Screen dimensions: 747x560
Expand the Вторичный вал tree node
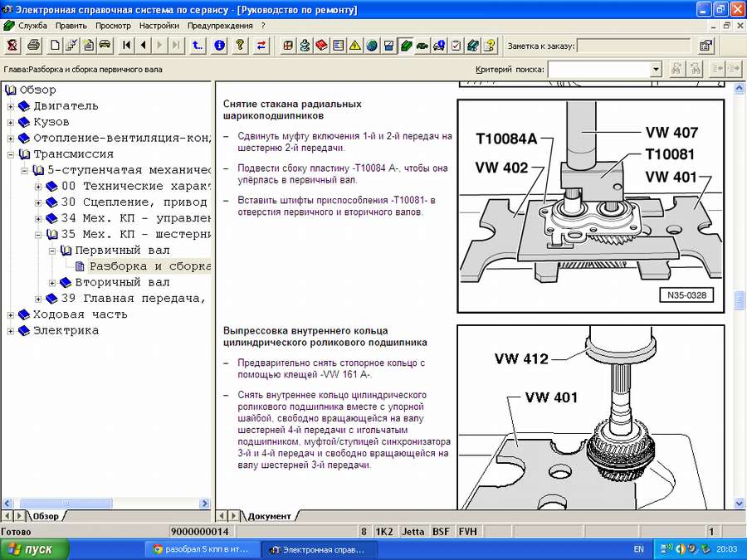pos(52,283)
